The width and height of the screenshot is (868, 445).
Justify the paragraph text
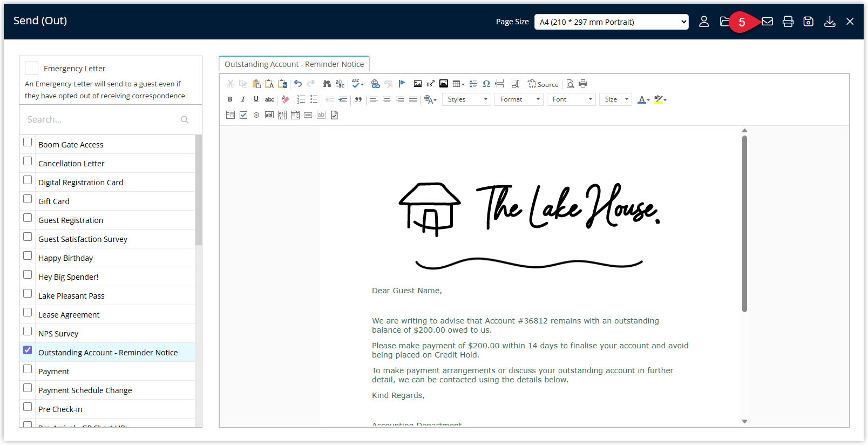(413, 99)
